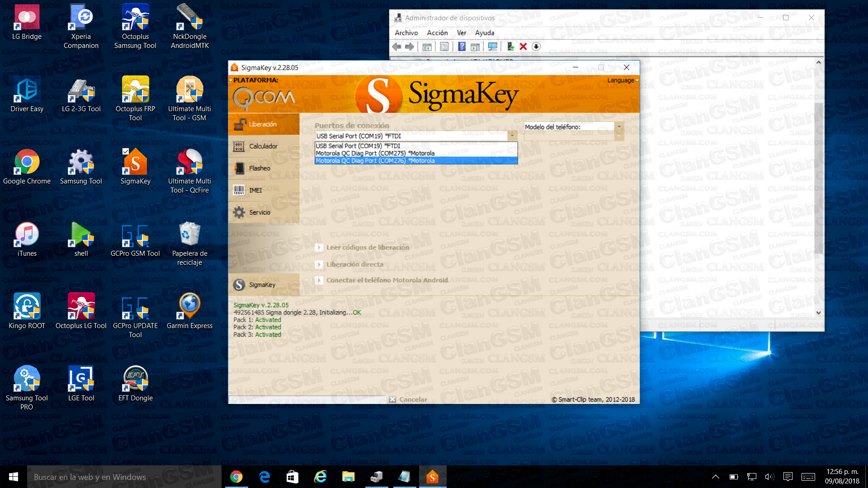The height and width of the screenshot is (488, 868).
Task: Open Ayuda menu in Device Manager
Action: 485,33
